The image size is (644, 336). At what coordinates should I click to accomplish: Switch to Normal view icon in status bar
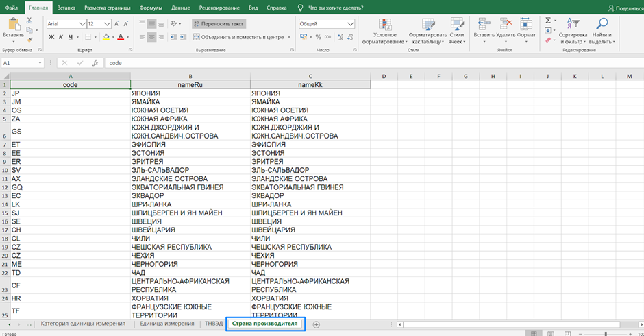(534, 333)
